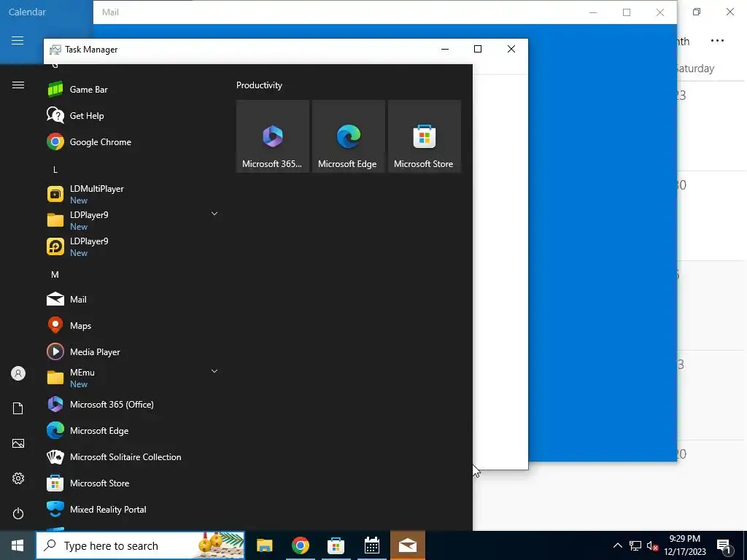
Task: Open Microsoft Store on the taskbar
Action: (336, 545)
